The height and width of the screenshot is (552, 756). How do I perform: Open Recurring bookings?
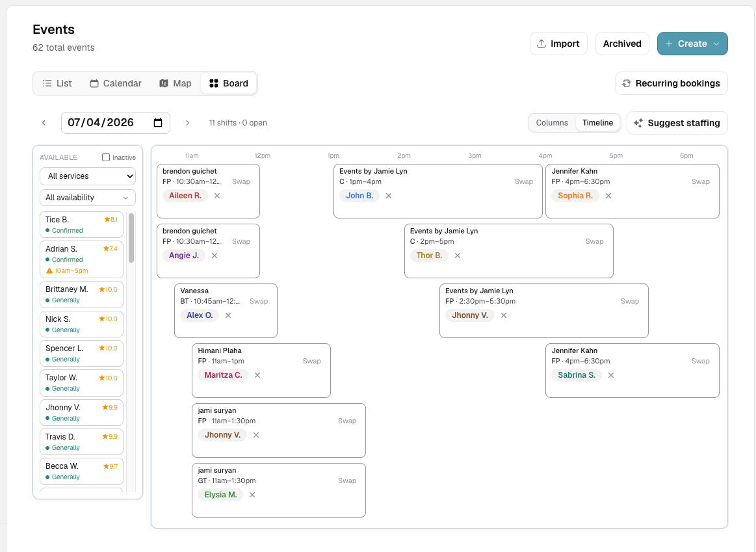tap(671, 83)
